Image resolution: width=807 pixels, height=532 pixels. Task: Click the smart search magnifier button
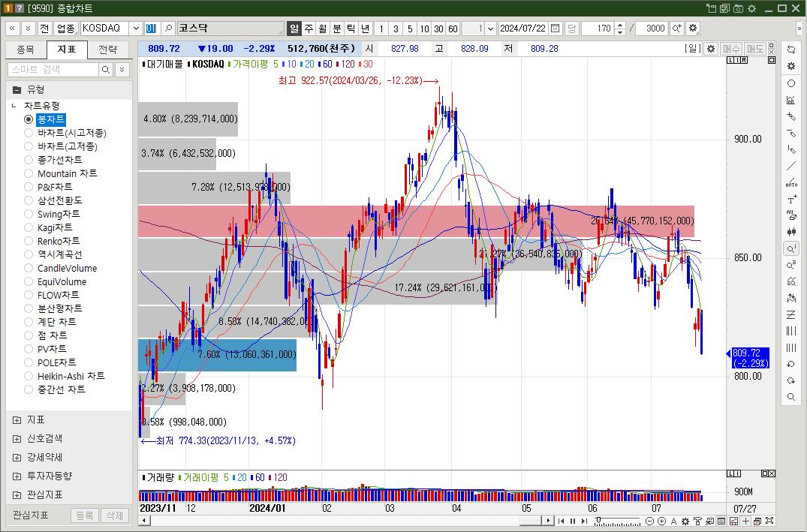click(x=106, y=70)
